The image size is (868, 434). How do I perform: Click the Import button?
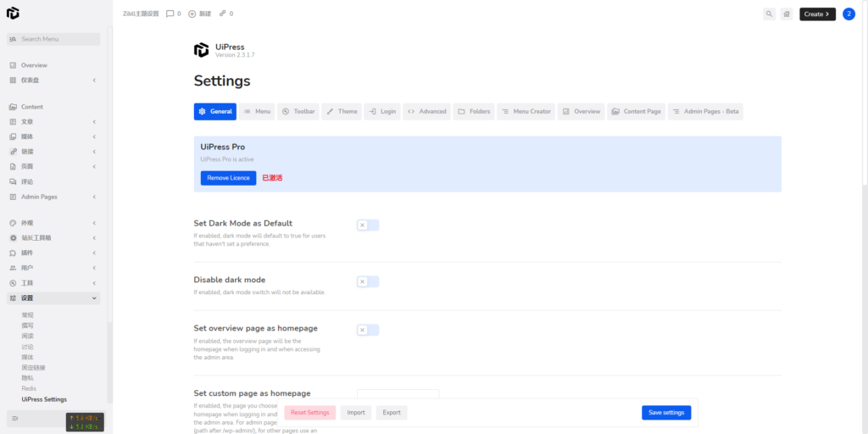click(x=356, y=413)
